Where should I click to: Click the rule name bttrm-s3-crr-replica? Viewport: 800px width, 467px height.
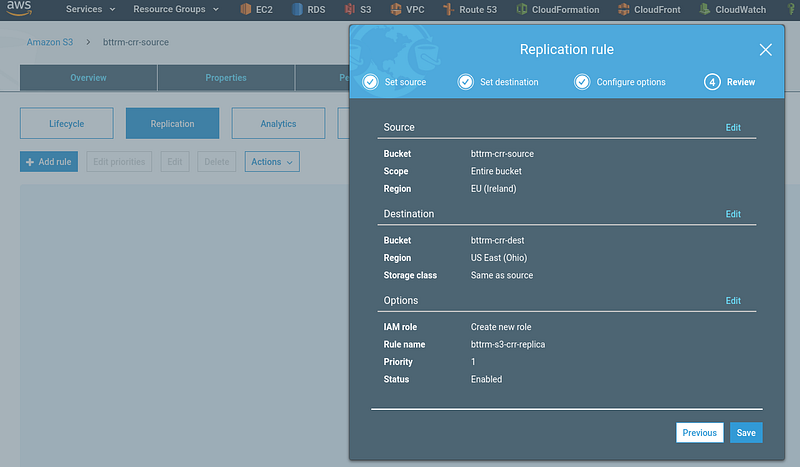coord(508,345)
